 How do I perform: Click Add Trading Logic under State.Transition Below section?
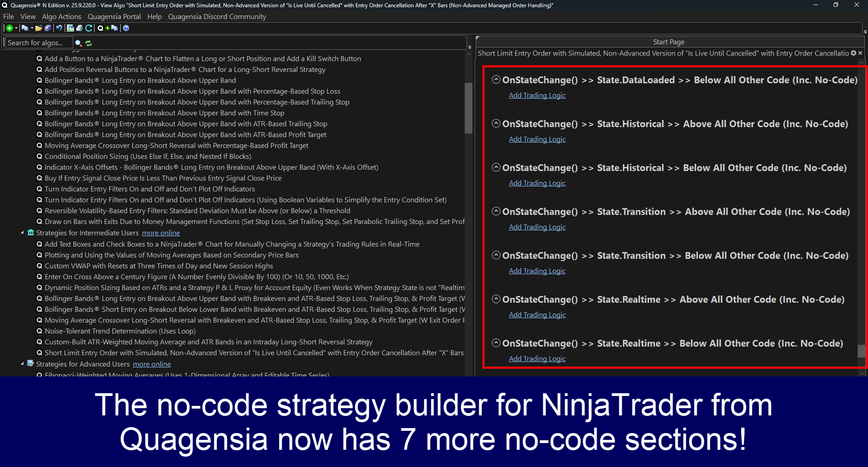click(537, 271)
